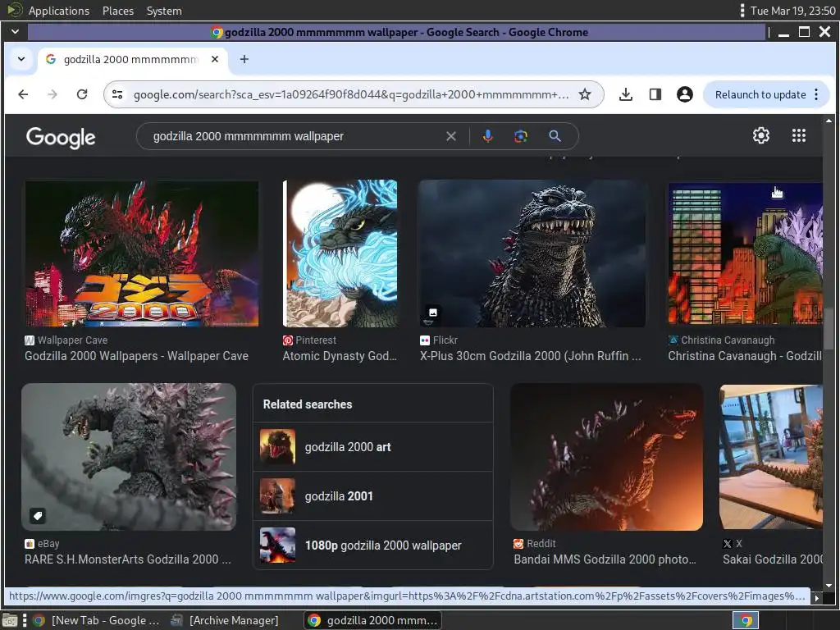
Task: Switch to godzilla 2000 mmm taskbar window
Action: coord(373,620)
